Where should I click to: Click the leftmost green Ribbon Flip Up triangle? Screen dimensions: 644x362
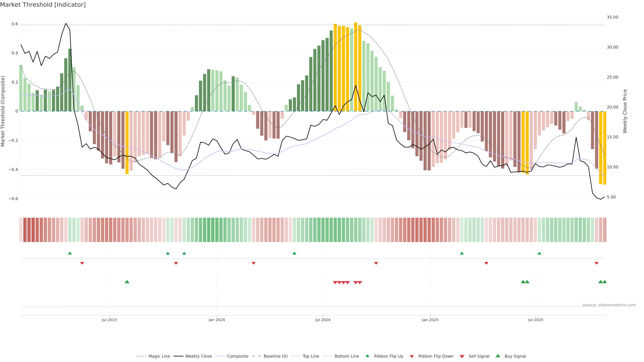point(70,253)
